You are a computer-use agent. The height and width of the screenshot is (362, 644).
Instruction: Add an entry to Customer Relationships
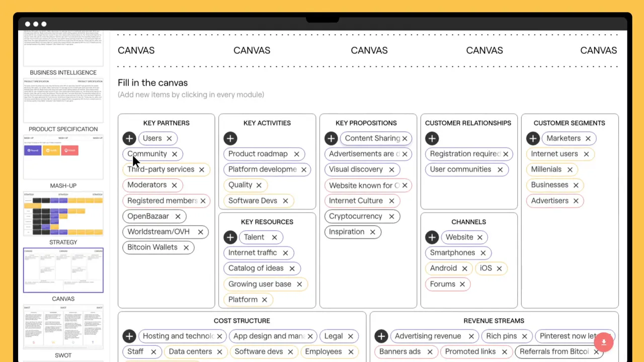click(x=432, y=138)
